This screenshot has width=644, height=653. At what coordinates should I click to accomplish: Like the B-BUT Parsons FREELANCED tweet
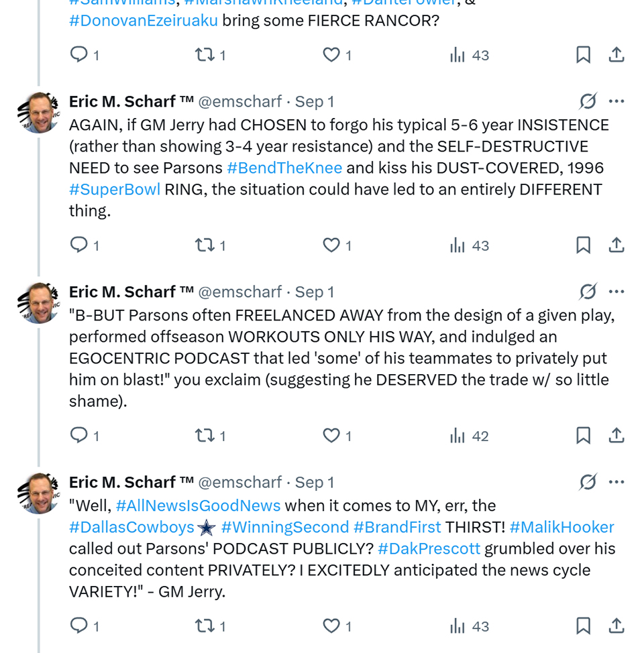(331, 436)
